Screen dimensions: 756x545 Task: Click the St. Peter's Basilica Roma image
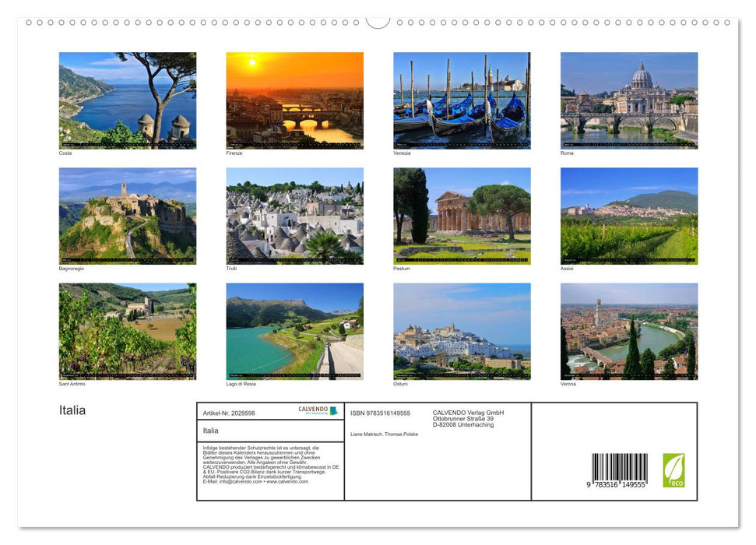pyautogui.click(x=628, y=100)
